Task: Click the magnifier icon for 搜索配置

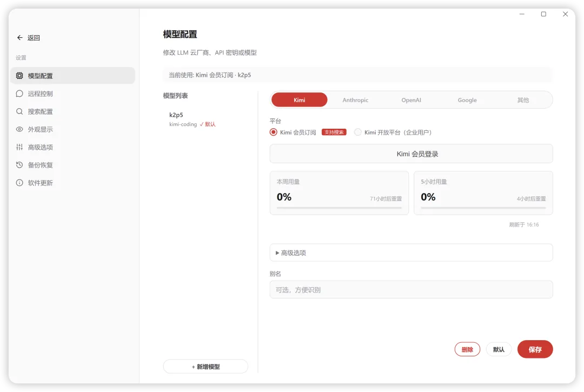Action: point(19,111)
